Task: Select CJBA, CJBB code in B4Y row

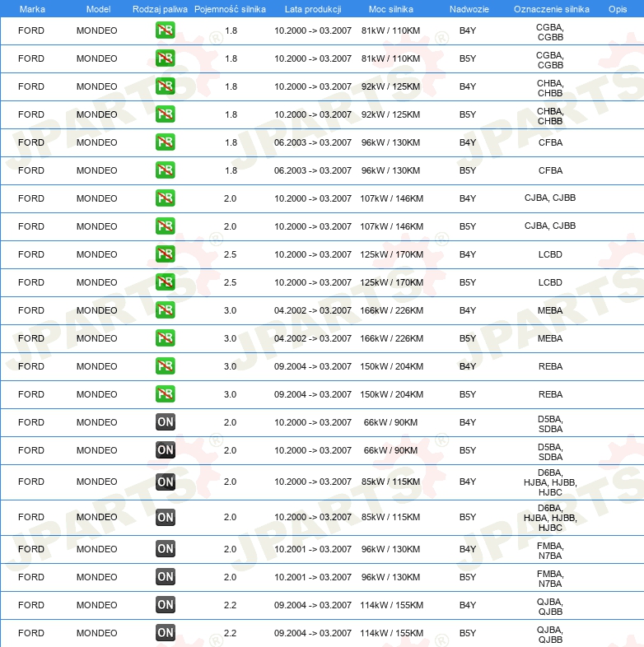Action: (x=550, y=198)
